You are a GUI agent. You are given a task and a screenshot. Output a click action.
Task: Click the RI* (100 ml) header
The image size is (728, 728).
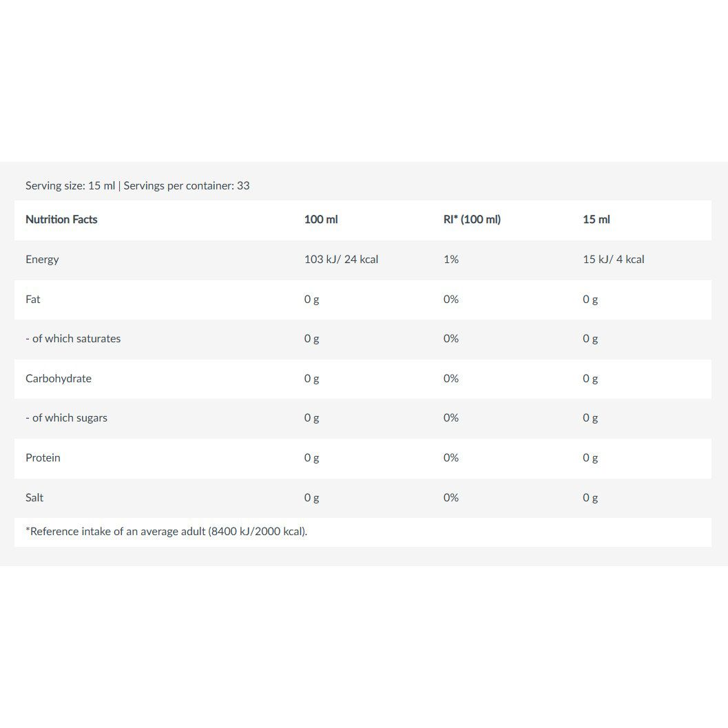click(472, 220)
